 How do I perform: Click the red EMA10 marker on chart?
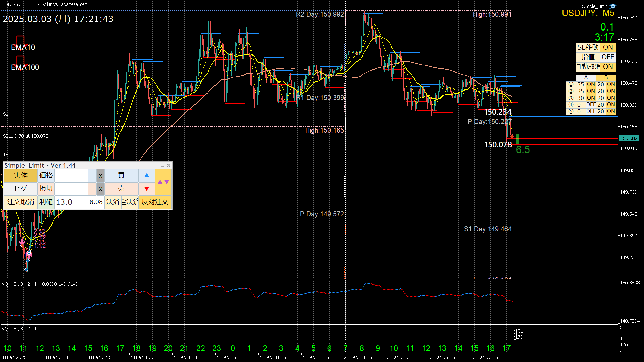21,40
